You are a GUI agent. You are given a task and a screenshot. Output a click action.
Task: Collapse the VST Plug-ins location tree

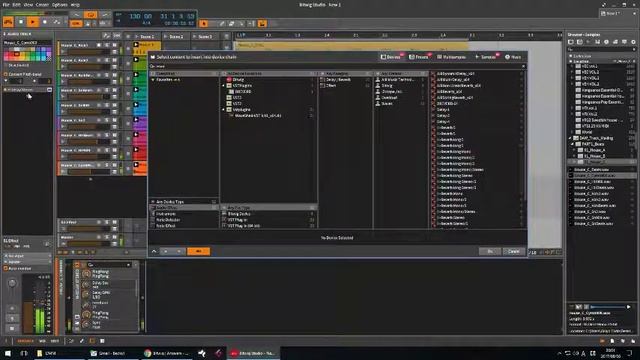224,86
